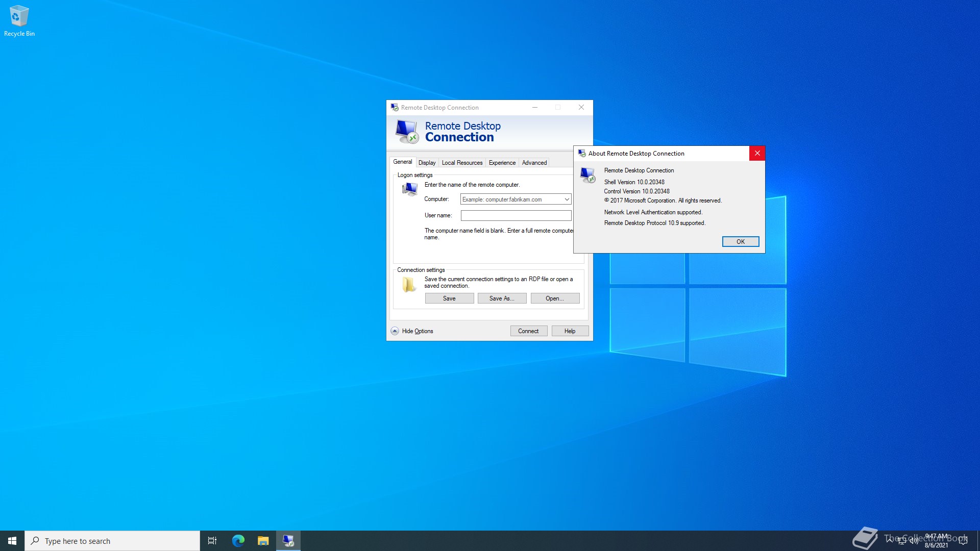Click the Control Version 10.0.20348 text

tap(636, 191)
